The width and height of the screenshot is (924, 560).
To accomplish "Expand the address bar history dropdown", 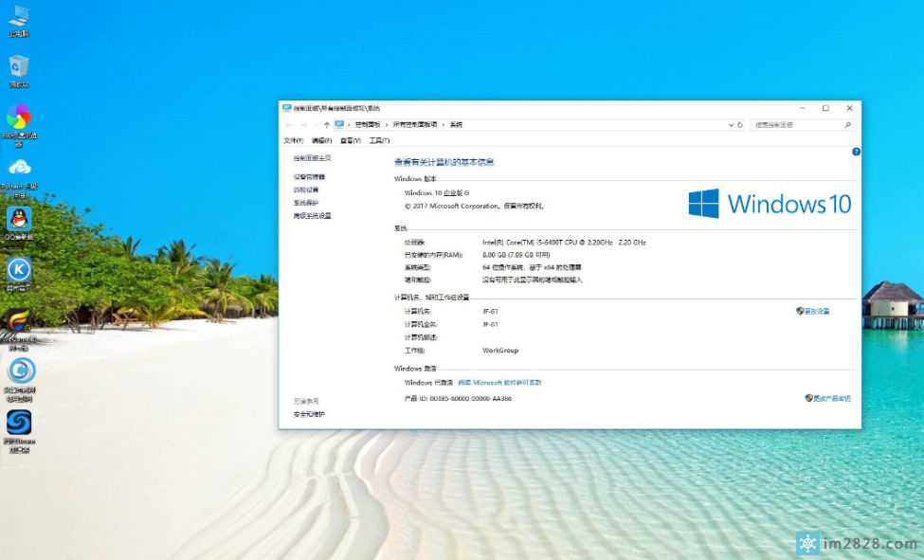I will pos(730,125).
